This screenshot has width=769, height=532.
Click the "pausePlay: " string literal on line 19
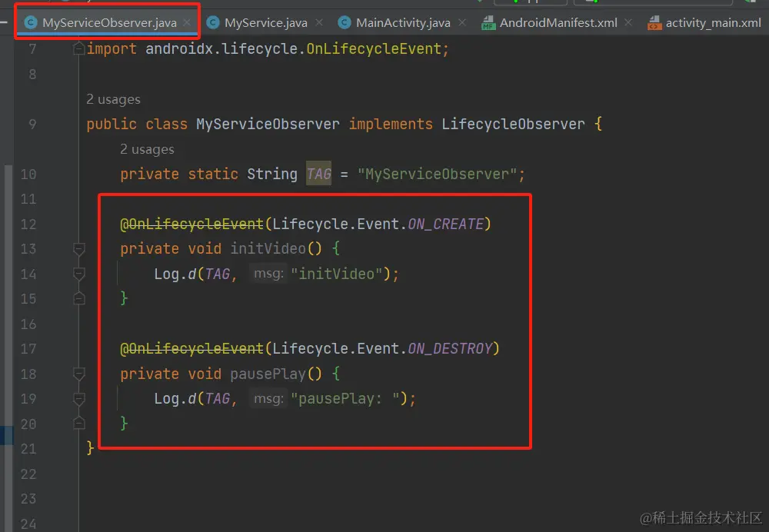coord(345,399)
